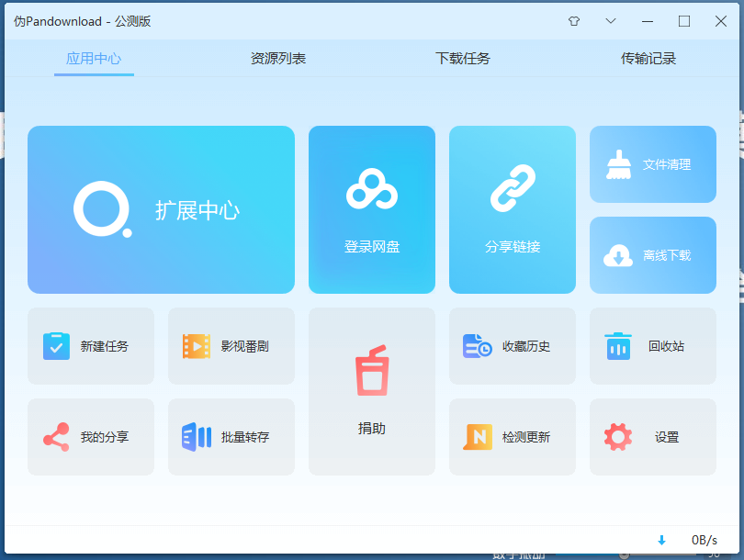View 收藏历史 favorites history
Image resolution: width=744 pixels, height=560 pixels.
pos(512,346)
